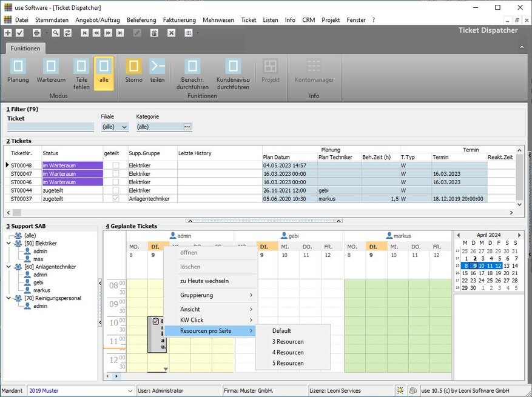Click the teilen ticket icon

[157, 67]
